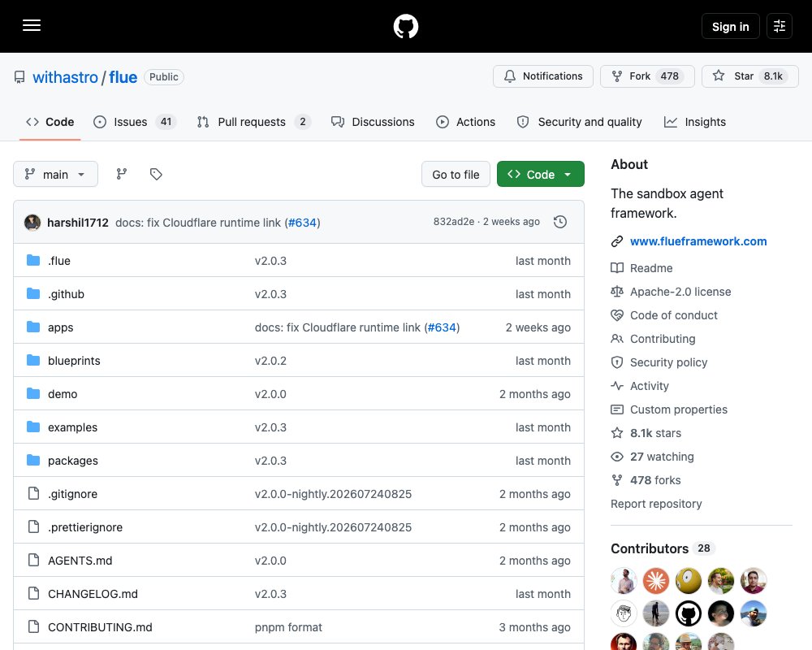Open the examples folder

coord(72,427)
